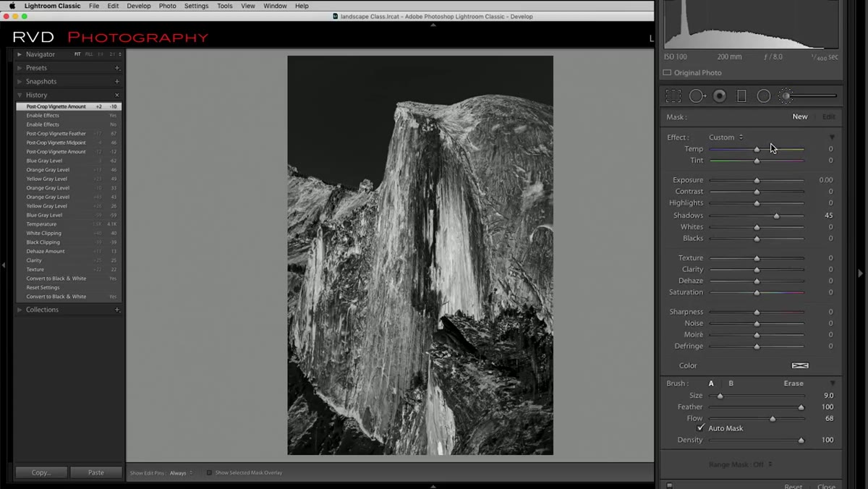Open the Settings menu
This screenshot has height=489, width=868.
[196, 6]
